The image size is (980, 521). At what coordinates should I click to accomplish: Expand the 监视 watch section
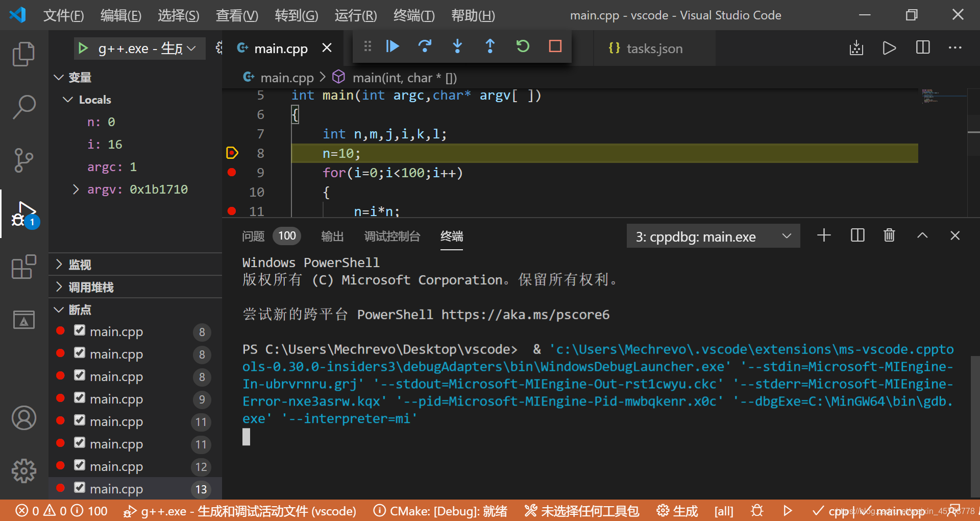click(x=135, y=265)
